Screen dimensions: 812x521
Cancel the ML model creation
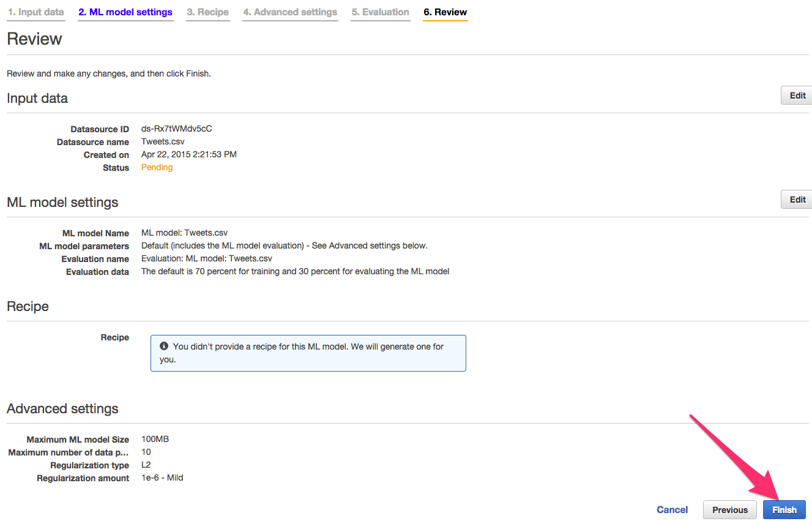click(x=672, y=509)
